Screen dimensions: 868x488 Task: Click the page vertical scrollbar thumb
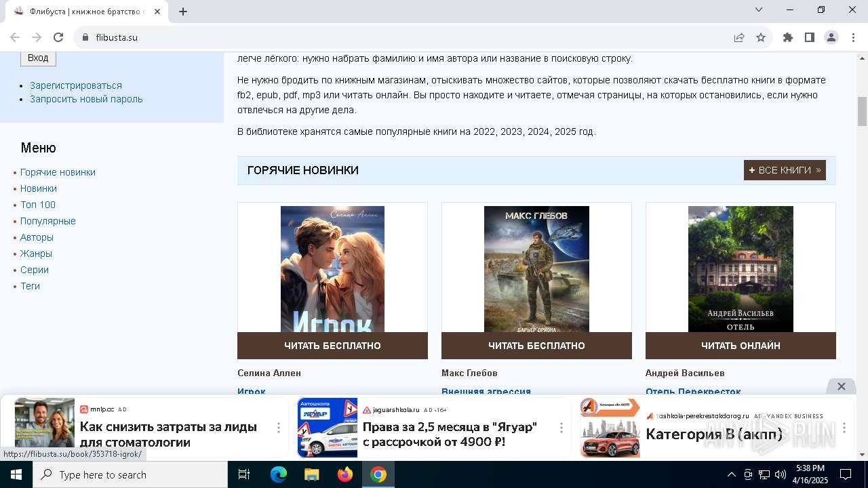pyautogui.click(x=862, y=111)
